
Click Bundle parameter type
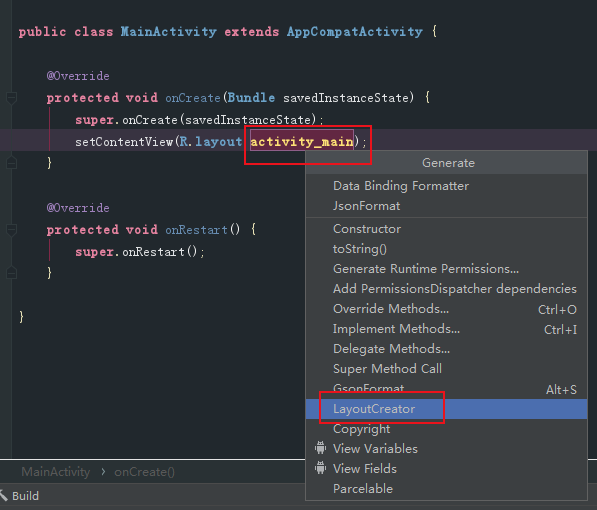(251, 98)
